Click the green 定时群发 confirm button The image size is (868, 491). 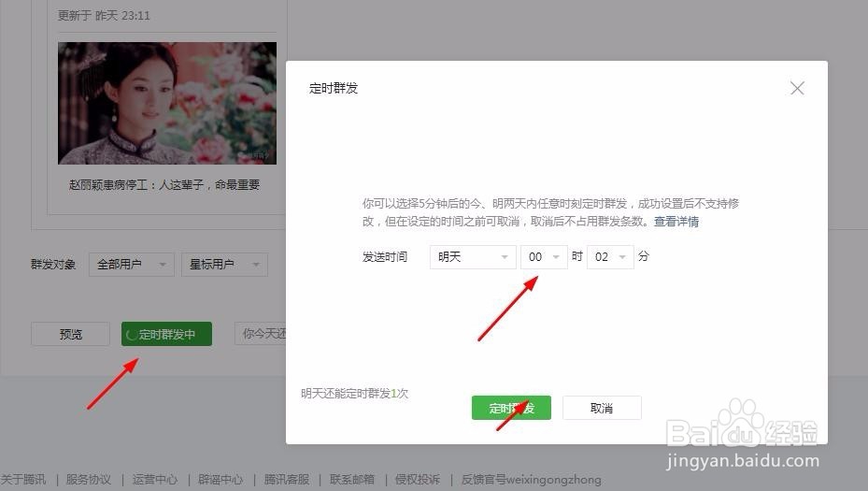pos(511,408)
